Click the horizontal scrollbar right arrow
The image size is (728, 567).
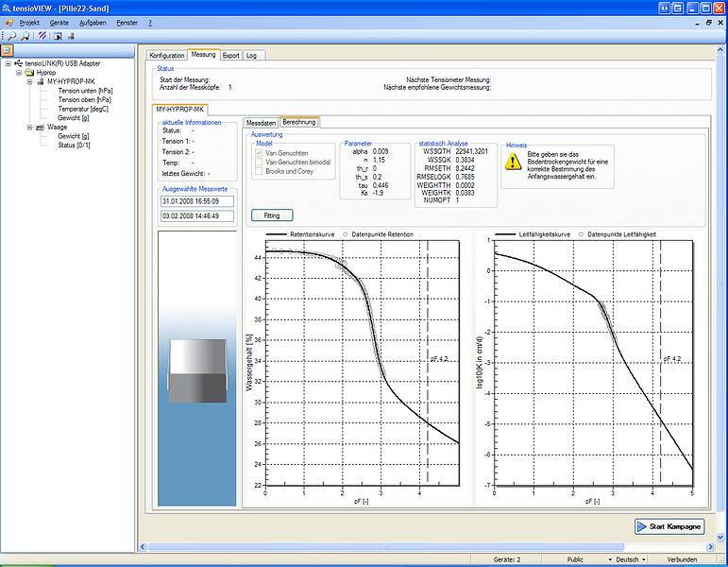click(x=710, y=547)
